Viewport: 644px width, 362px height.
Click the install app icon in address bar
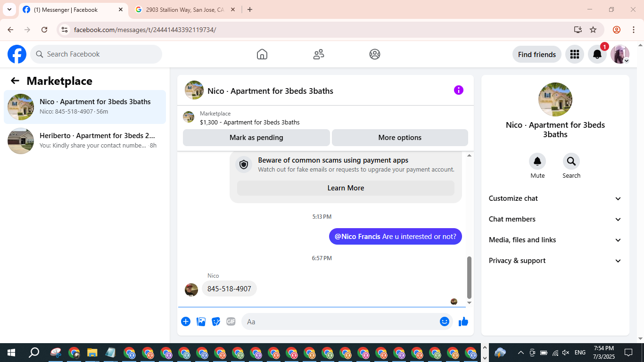(578, 30)
